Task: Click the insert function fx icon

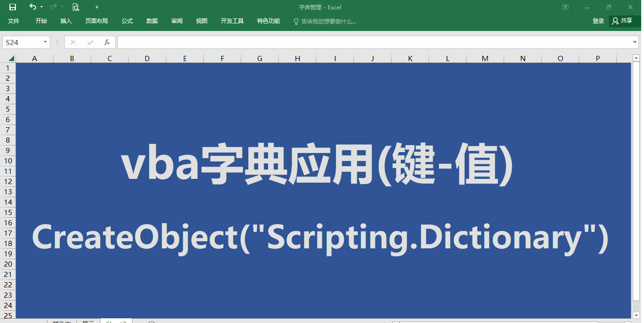Action: pyautogui.click(x=107, y=42)
